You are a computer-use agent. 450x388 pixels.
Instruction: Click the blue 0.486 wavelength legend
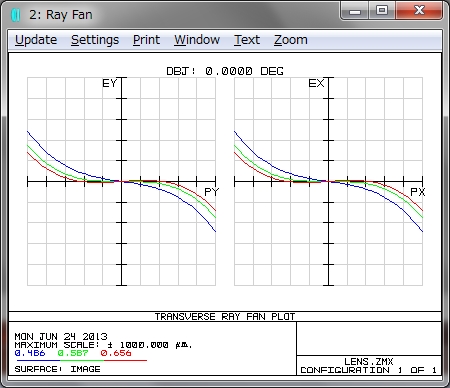[30, 353]
